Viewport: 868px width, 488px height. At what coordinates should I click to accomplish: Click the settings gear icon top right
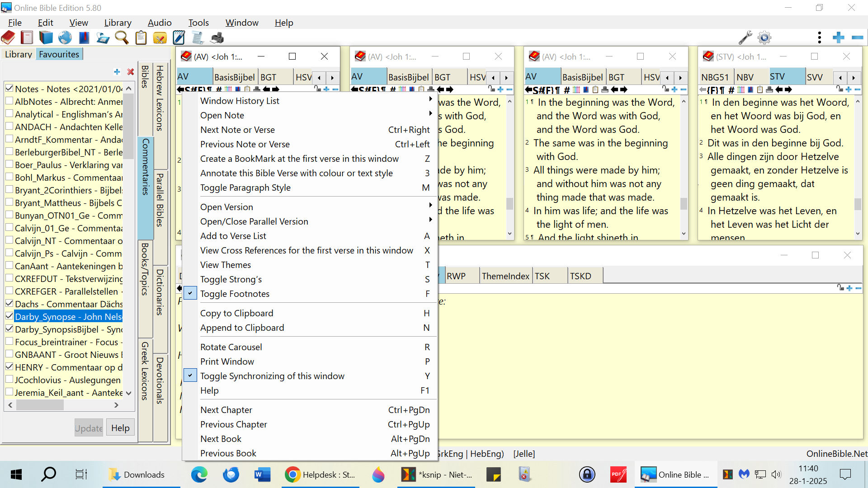tap(764, 38)
